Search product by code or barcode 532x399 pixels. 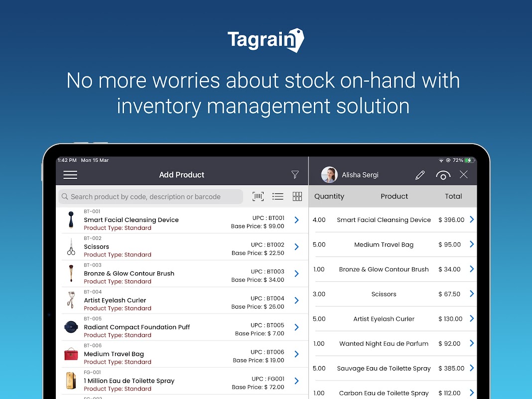click(x=150, y=197)
